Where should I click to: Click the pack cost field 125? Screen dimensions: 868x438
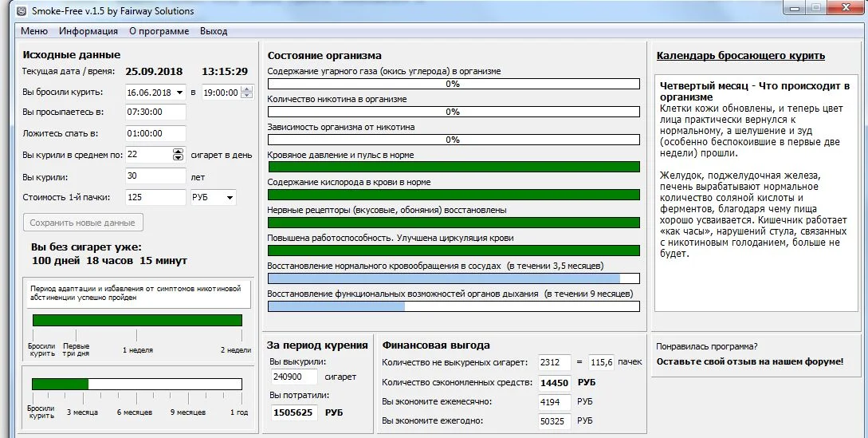[155, 197]
